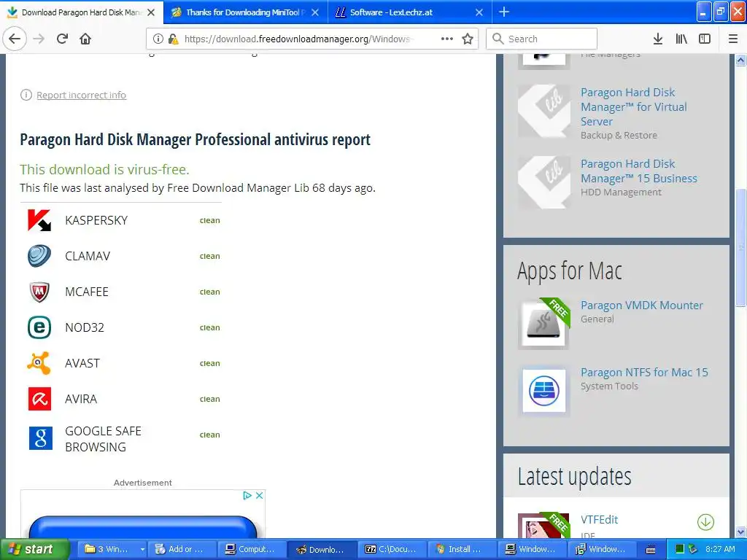The width and height of the screenshot is (747, 560).
Task: Click the keyboard icon in the taskbar
Action: pyautogui.click(x=651, y=550)
